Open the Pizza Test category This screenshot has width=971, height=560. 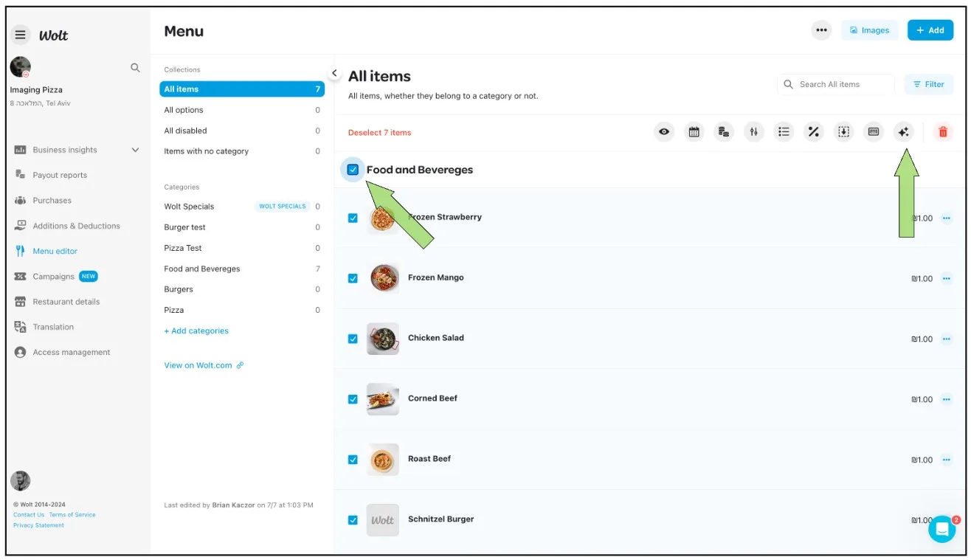click(x=242, y=248)
